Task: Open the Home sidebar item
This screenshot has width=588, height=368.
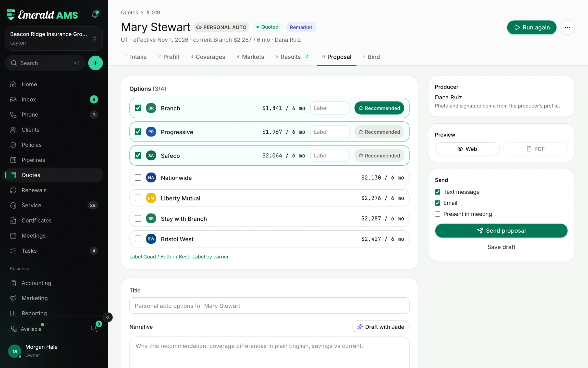Action: 54,84
